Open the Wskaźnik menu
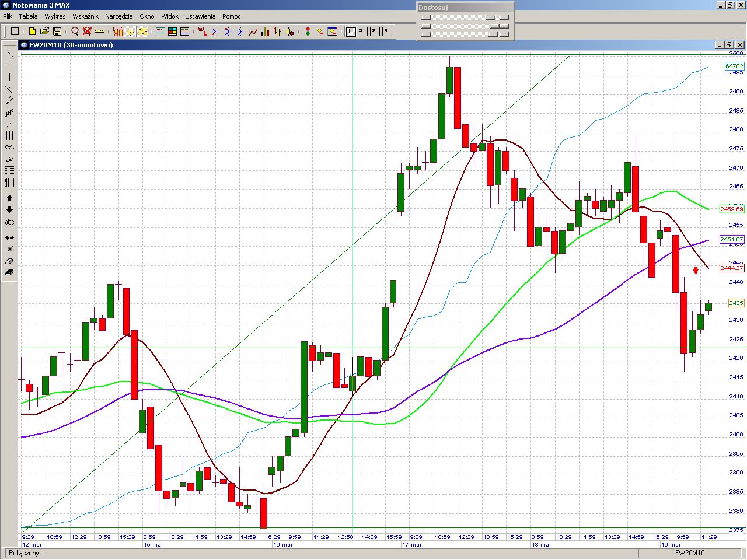This screenshot has height=560, width=747. [85, 16]
